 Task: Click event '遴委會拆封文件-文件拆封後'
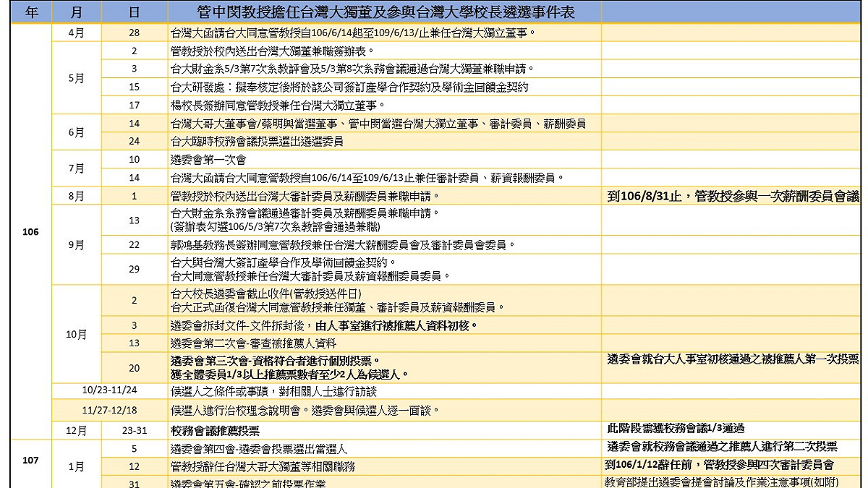[324, 325]
